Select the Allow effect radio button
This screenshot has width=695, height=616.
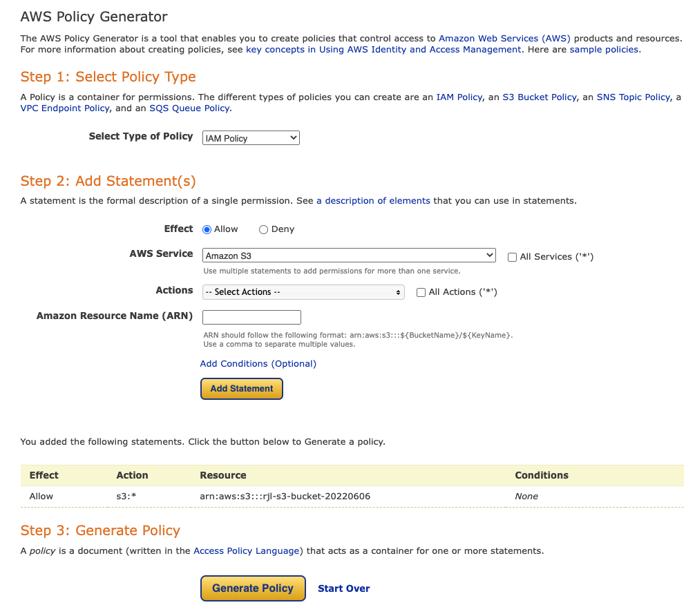(x=207, y=229)
